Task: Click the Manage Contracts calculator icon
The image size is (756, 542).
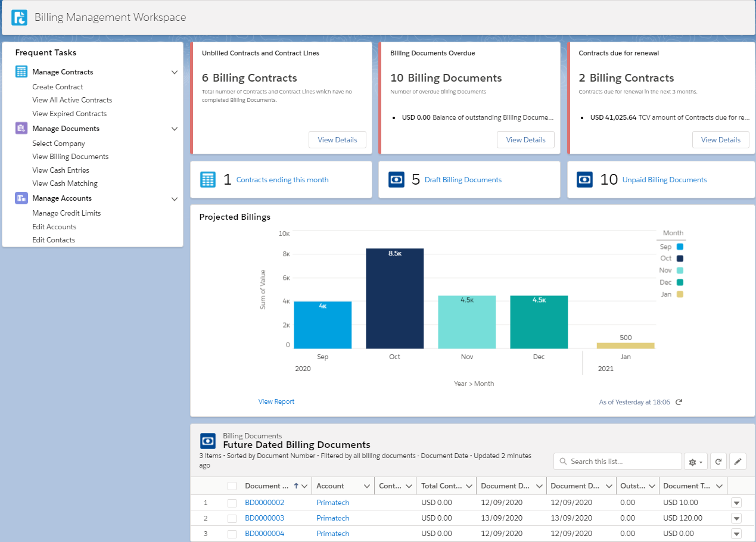Action: pyautogui.click(x=21, y=72)
